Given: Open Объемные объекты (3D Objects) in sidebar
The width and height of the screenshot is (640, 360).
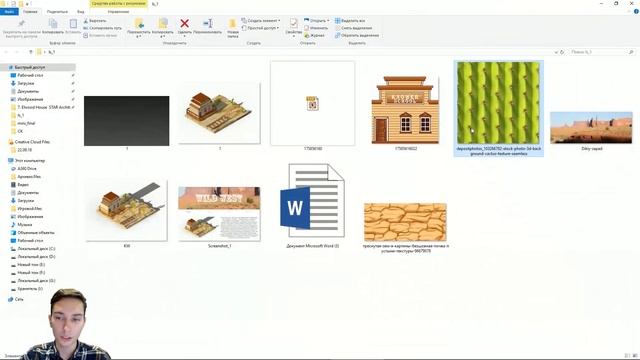Looking at the screenshot, I should [x=36, y=233].
